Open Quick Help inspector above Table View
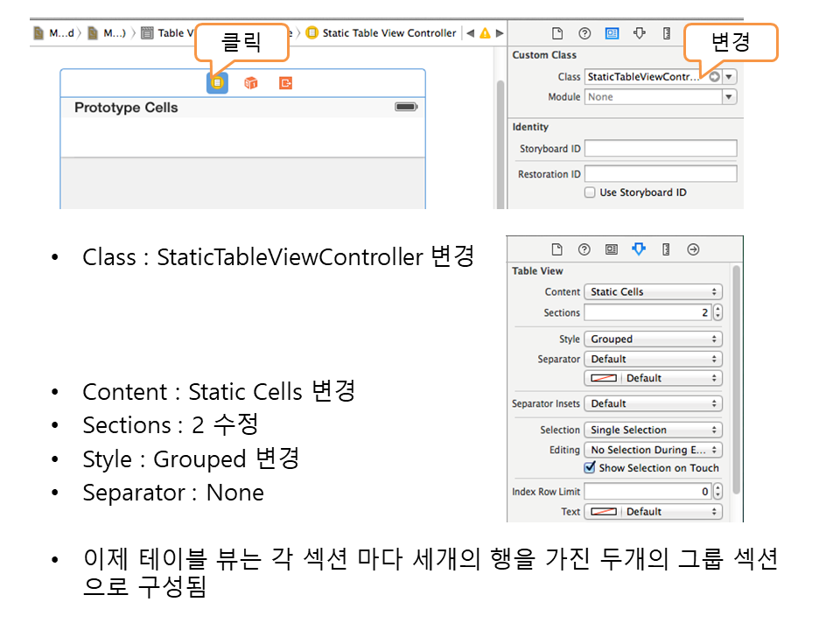This screenshot has width=840, height=630. click(584, 250)
